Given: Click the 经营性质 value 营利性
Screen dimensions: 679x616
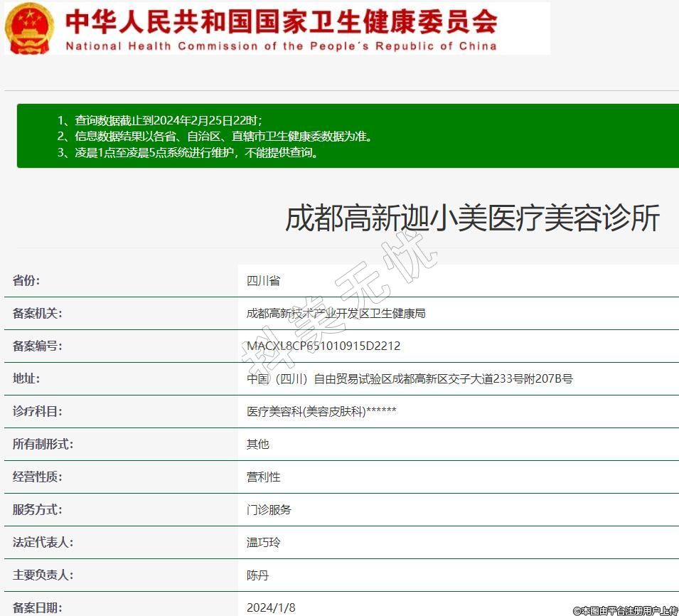Looking at the screenshot, I should pos(263,477).
